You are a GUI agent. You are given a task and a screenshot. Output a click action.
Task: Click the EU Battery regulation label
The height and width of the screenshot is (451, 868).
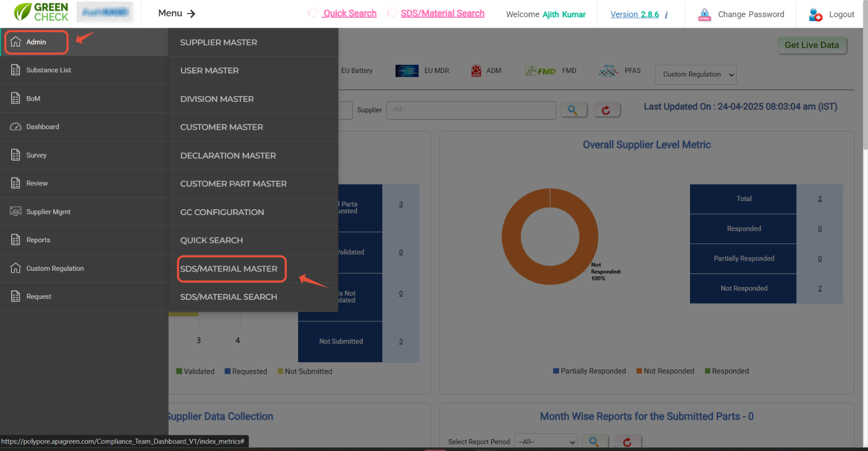357,71
